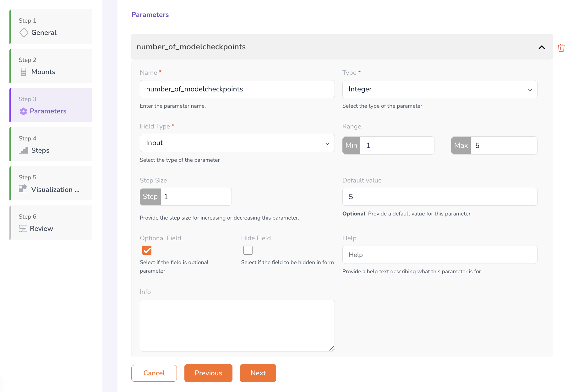Click the Mounts database icon

click(24, 72)
